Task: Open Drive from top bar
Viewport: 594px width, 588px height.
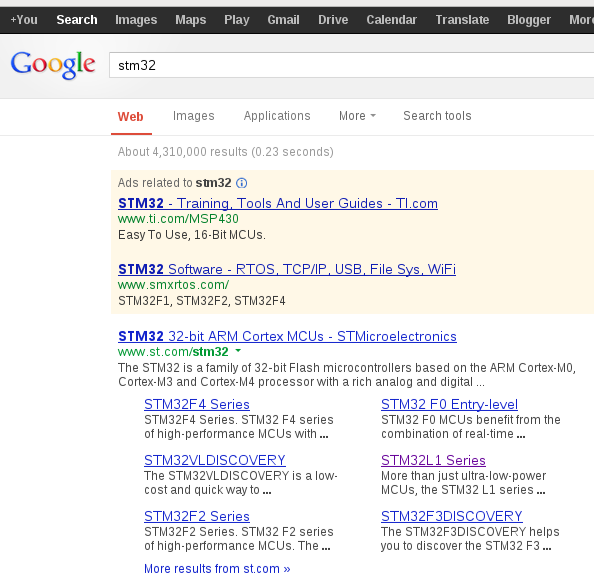Action: pos(333,20)
